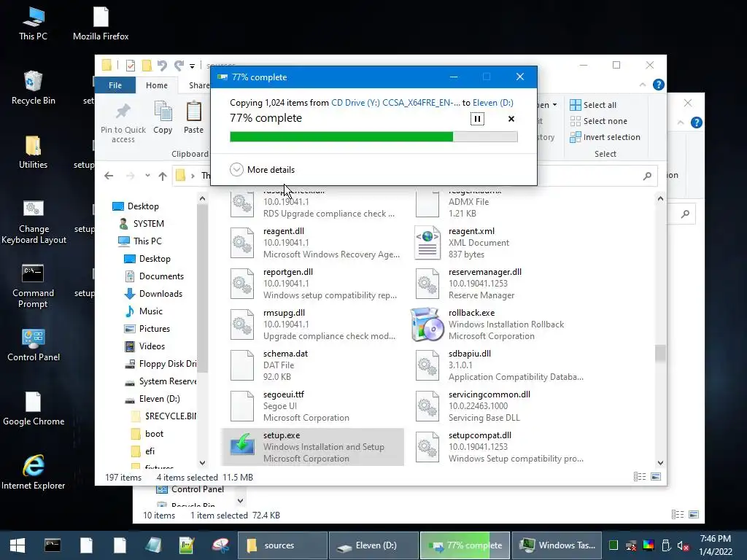Viewport: 747px width, 560px height.
Task: Select schema.dat file
Action: pos(313,365)
